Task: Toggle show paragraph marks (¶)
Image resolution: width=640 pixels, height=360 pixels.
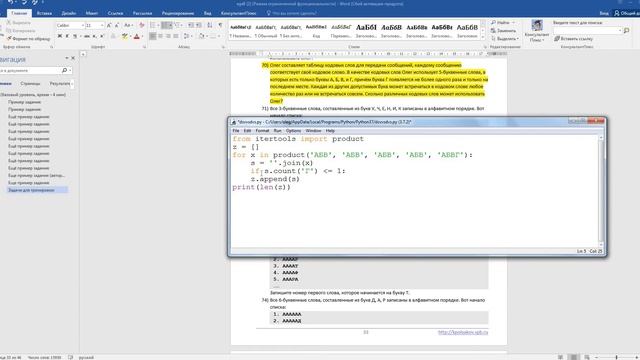Action: click(220, 25)
